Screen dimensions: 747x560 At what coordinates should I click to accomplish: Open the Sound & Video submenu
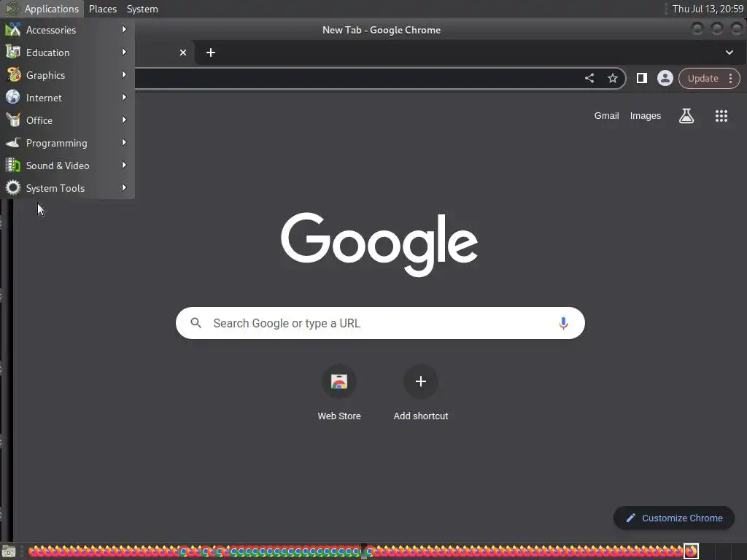coord(67,166)
